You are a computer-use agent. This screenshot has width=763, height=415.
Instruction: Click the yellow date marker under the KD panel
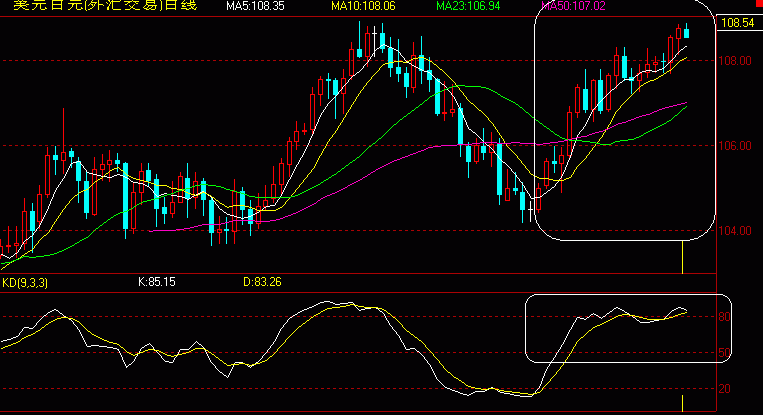point(683,403)
